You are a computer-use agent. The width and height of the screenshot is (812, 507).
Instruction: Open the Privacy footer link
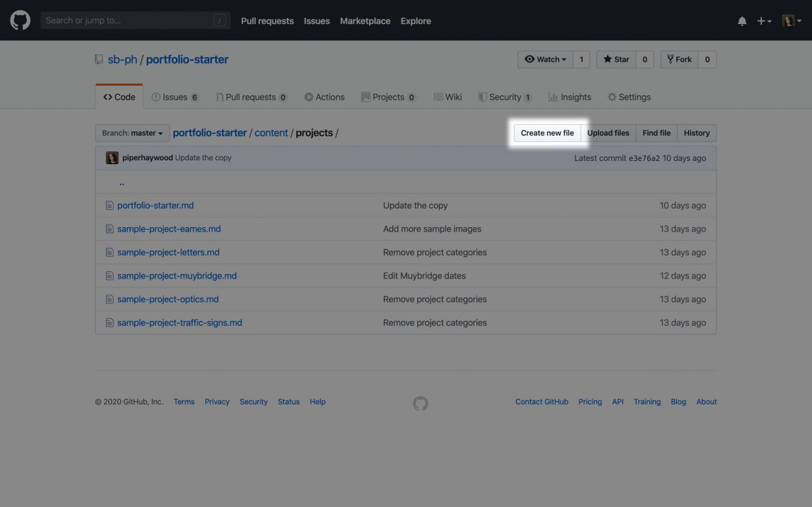pyautogui.click(x=217, y=402)
